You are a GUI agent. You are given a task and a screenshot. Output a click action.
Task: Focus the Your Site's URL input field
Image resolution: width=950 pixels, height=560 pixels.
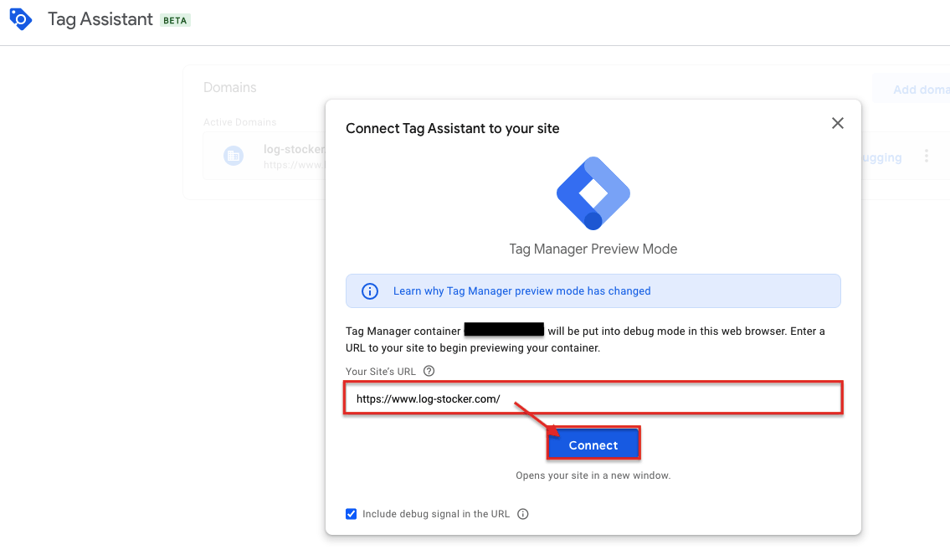pos(593,398)
